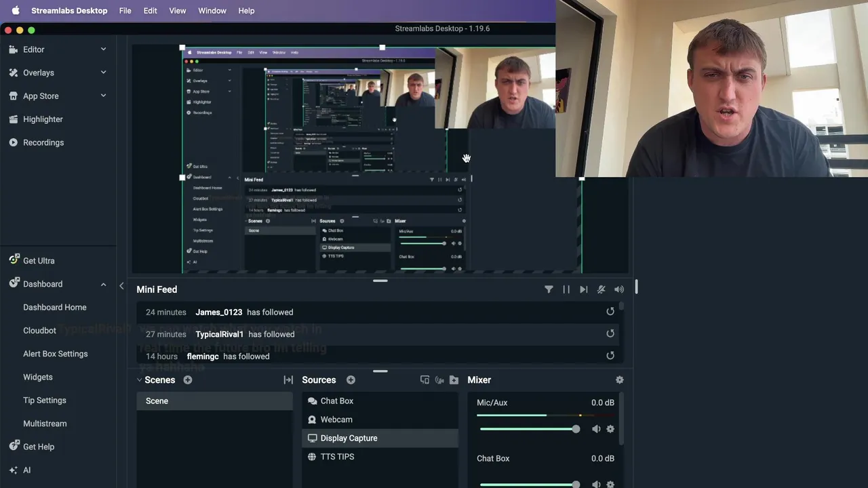Add a new scene with plus icon
Screen dimensions: 868x488
tap(188, 380)
